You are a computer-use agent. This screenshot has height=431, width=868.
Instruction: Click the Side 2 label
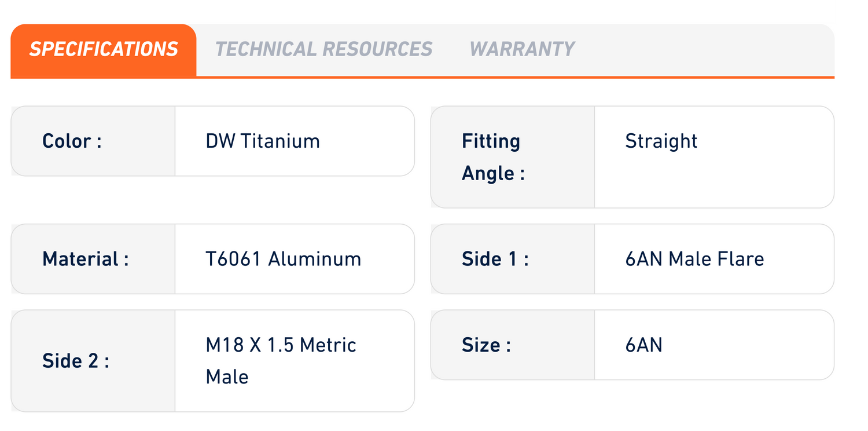(76, 361)
